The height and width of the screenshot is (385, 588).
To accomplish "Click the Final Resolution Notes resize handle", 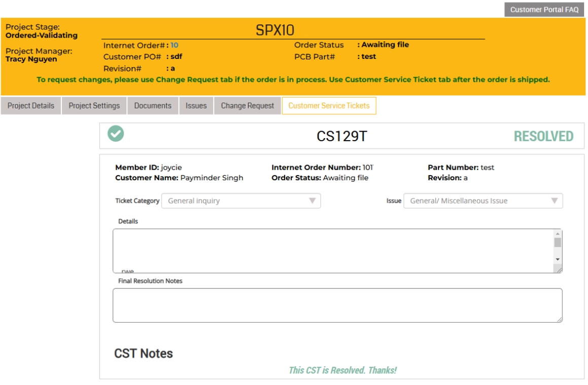I will [x=559, y=319].
